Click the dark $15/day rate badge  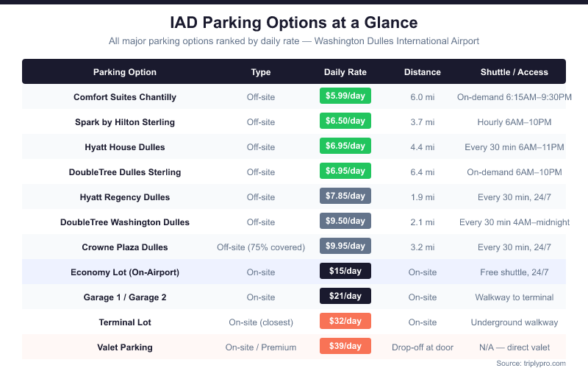(345, 272)
